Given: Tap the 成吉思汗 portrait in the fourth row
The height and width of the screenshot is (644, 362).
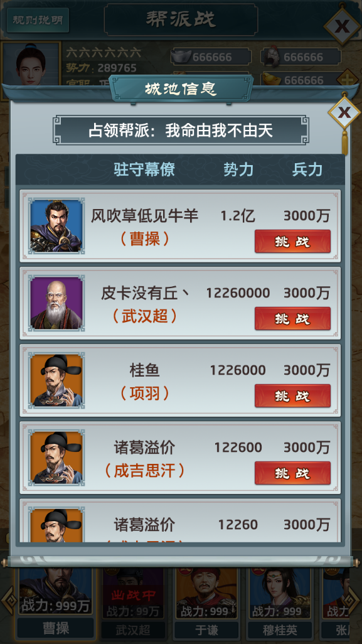Looking at the screenshot, I should point(56,457).
